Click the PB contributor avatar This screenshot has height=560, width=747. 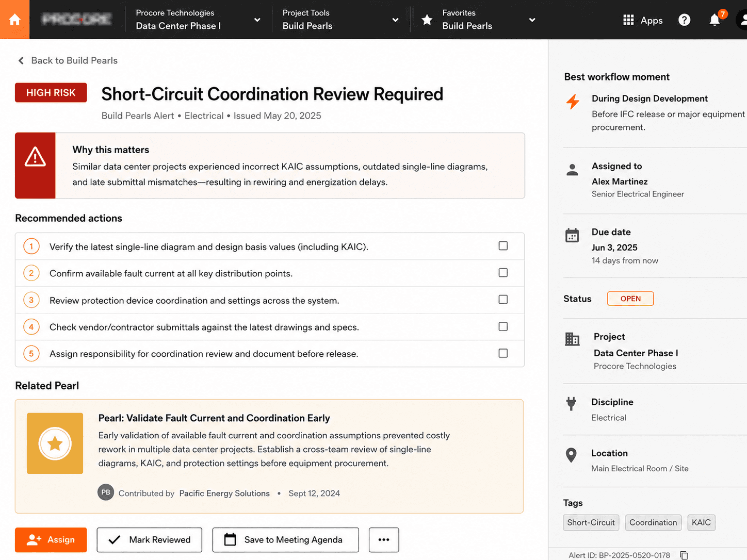pos(106,492)
